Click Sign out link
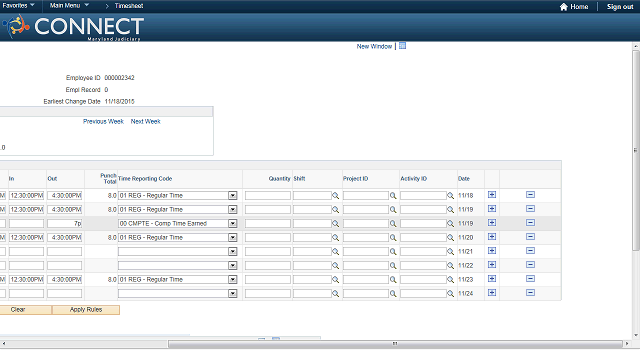The width and height of the screenshot is (640, 360). pos(620,7)
